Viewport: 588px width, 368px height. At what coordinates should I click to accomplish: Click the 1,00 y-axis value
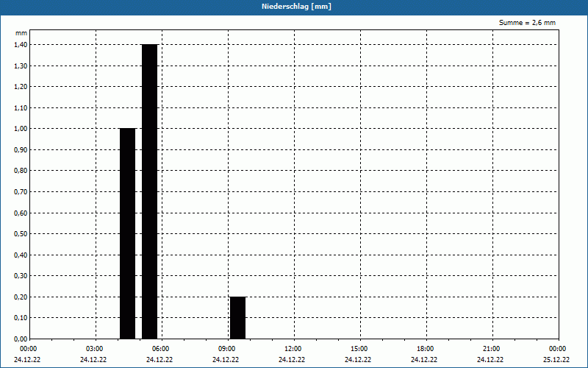pos(21,129)
